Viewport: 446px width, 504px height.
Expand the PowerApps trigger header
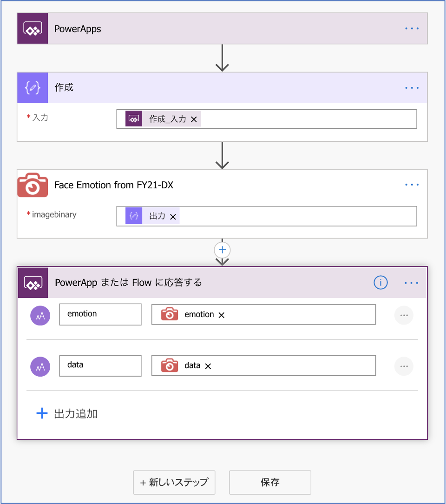click(222, 29)
